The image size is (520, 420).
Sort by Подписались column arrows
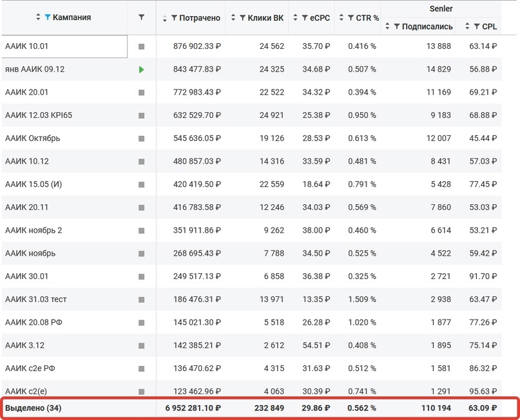tap(387, 26)
